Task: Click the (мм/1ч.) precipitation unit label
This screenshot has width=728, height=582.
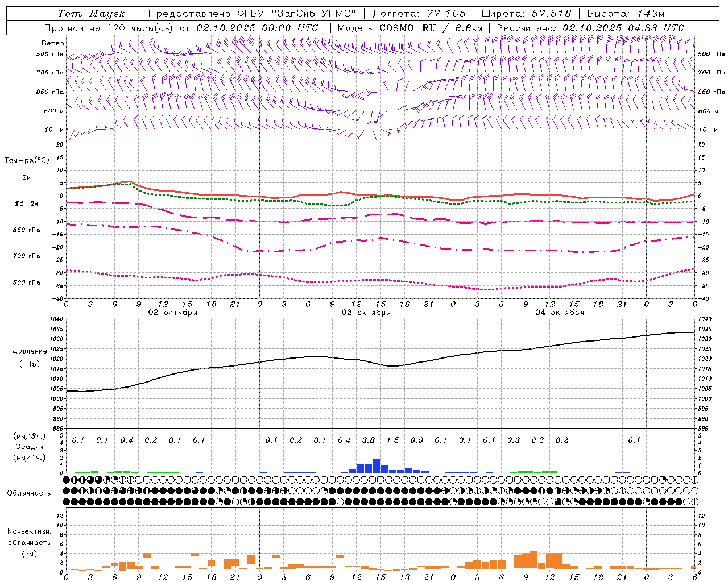Action: coord(29,458)
